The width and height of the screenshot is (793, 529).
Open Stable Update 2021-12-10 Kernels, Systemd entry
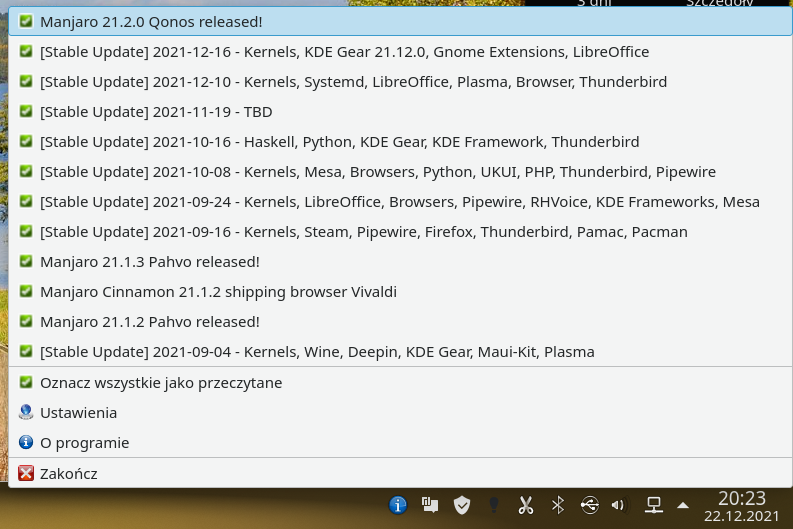(401, 81)
